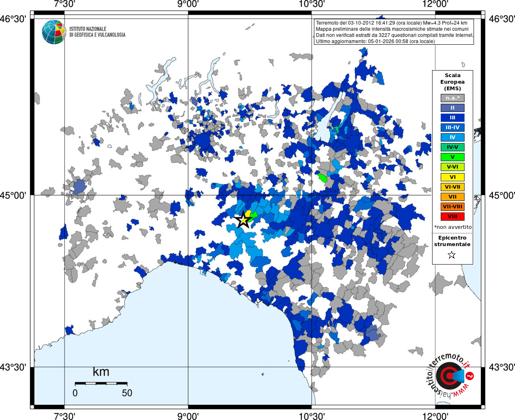Select the II intensity legend swatch
This screenshot has width=515, height=420.
click(453, 108)
